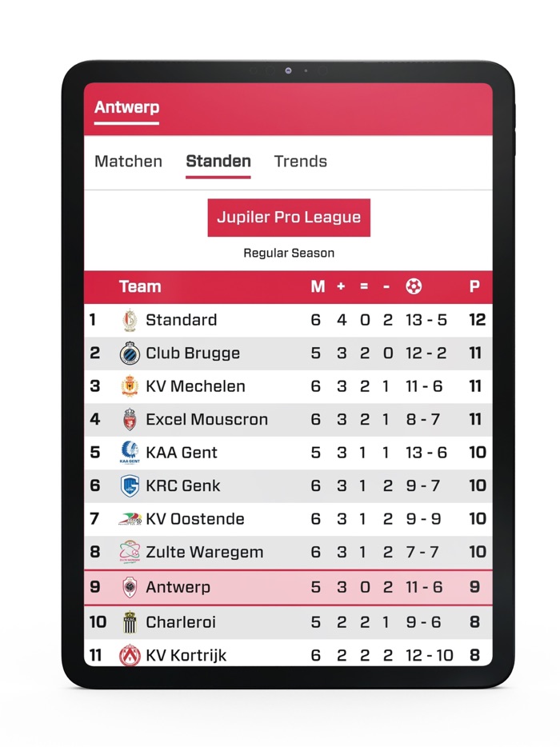Tap the Charleroi crest icon

point(130,622)
